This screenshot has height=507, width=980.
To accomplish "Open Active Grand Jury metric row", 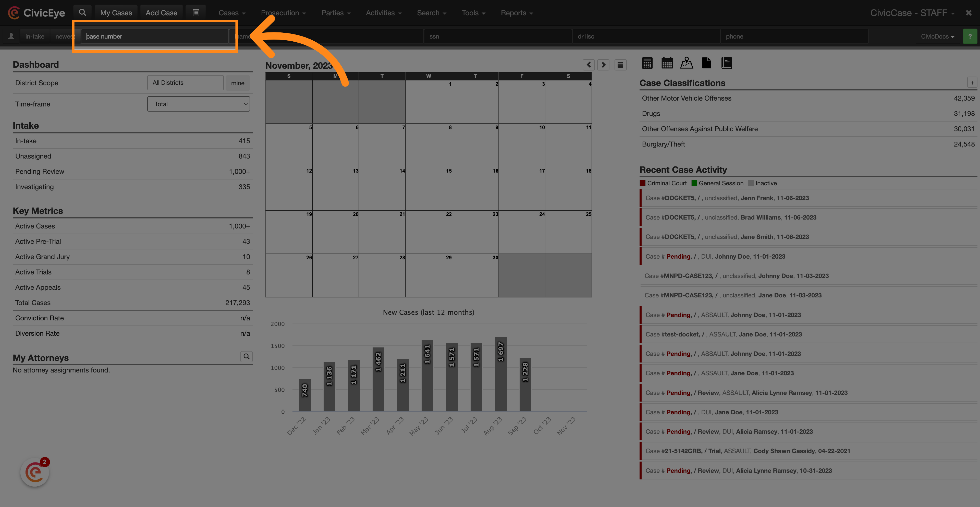I will click(132, 257).
